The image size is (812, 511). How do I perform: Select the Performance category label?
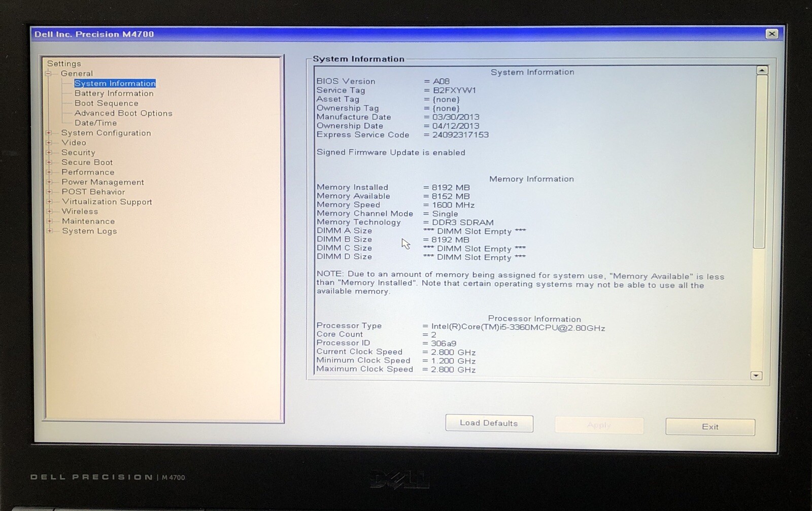88,172
